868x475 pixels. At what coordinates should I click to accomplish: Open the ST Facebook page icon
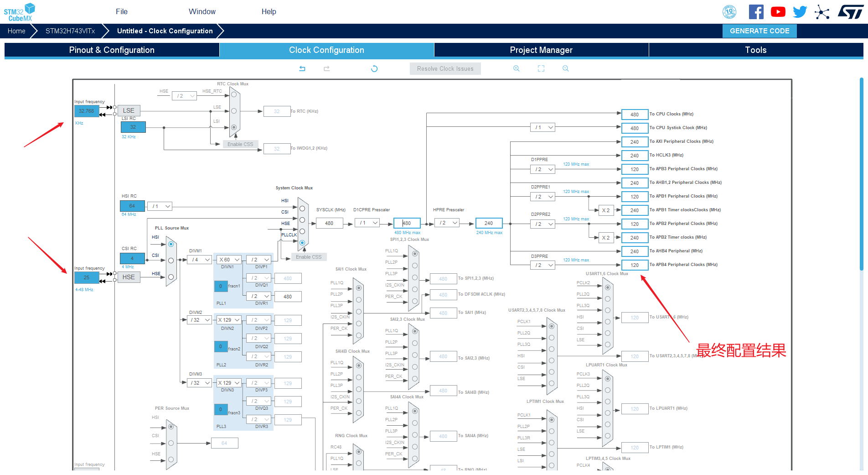pos(756,12)
